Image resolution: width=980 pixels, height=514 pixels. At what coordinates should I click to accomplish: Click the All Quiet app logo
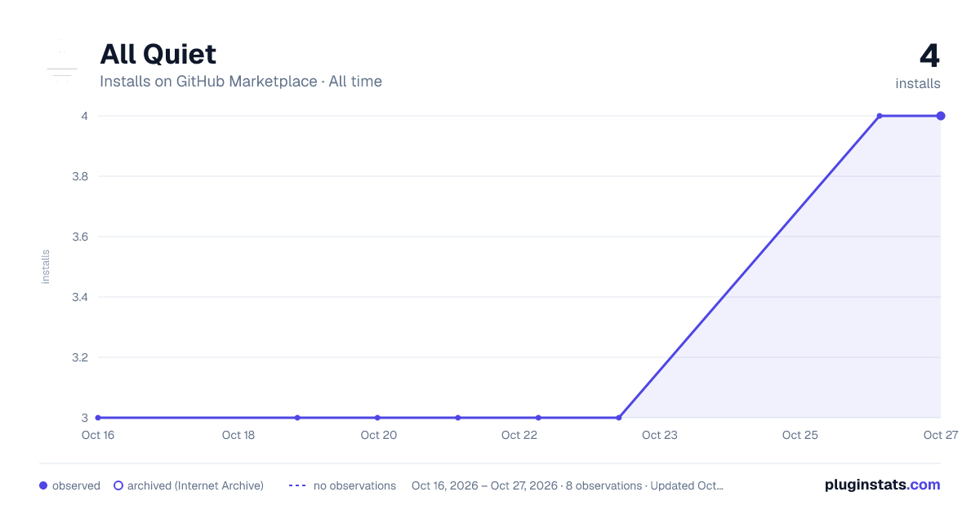click(x=62, y=62)
